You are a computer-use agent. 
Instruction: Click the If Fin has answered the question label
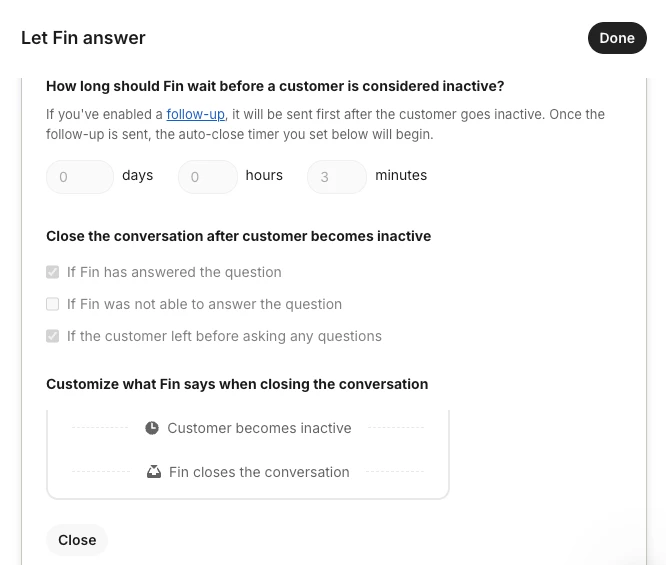click(x=174, y=272)
